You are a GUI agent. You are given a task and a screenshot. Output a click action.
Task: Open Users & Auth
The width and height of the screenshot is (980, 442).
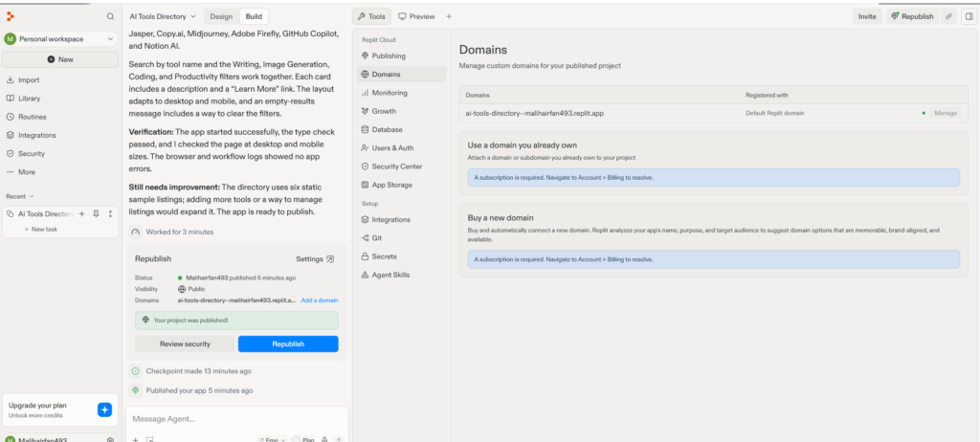pos(402,148)
